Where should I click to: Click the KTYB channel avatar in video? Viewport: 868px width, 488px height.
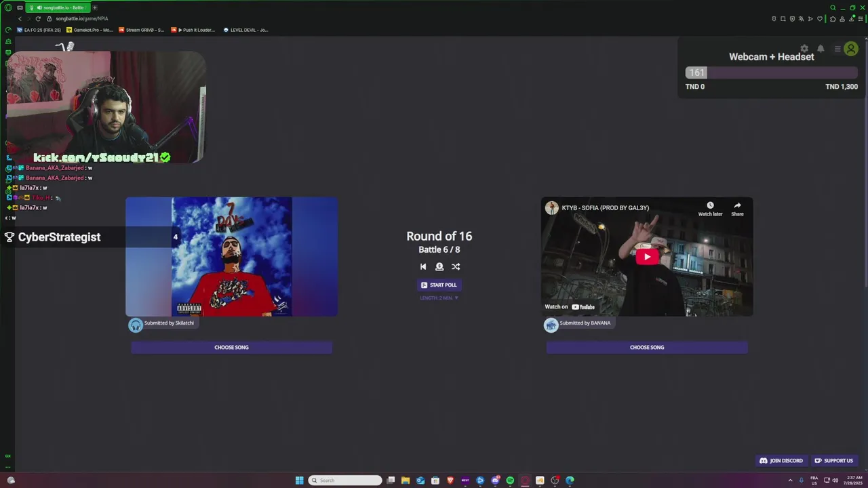(x=552, y=208)
